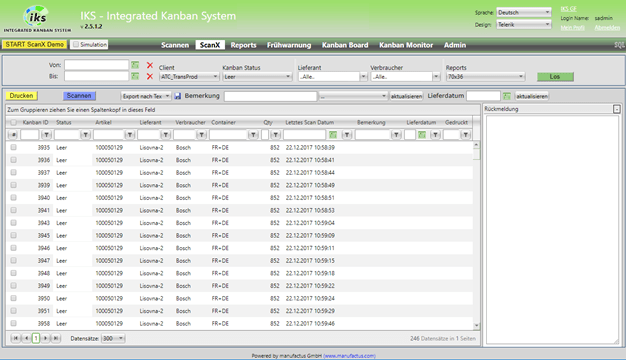This screenshot has width=626, height=360.
Task: Open the manufactus website link
Action: coord(349,356)
